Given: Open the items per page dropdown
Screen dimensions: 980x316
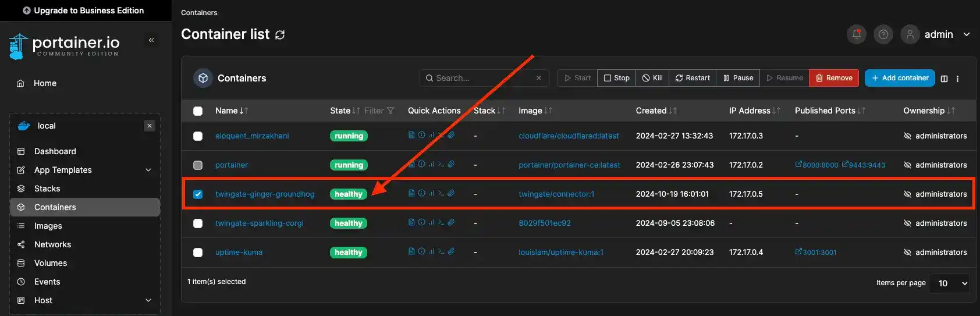Looking at the screenshot, I should point(949,283).
